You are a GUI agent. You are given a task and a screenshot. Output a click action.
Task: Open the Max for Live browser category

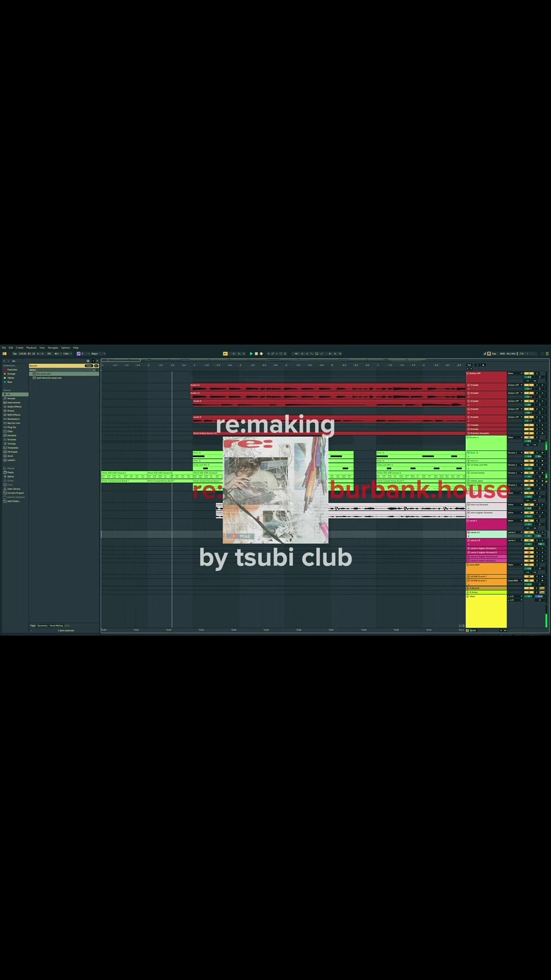coord(14,423)
